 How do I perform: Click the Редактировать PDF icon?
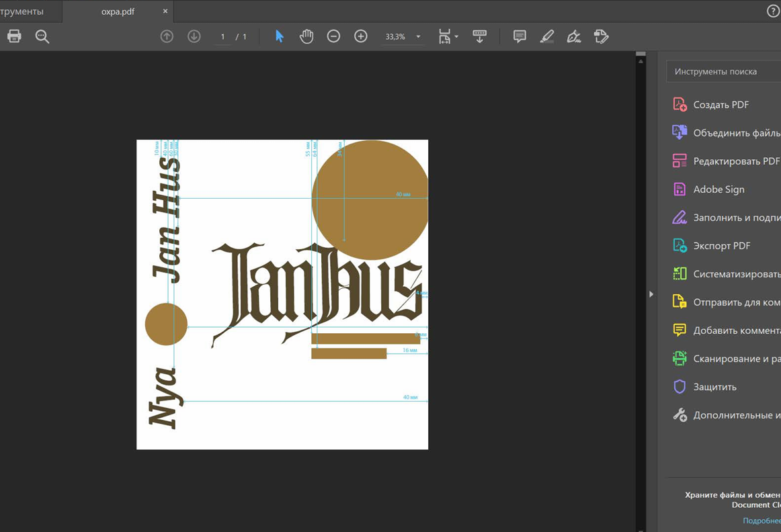pos(680,161)
